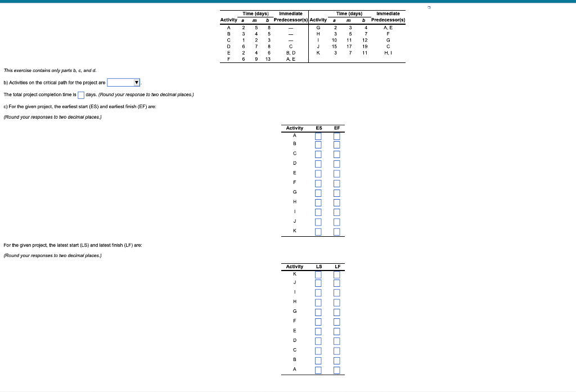This screenshot has width=576, height=392.
Task: Click the EF field for activity C
Action: tap(337, 154)
